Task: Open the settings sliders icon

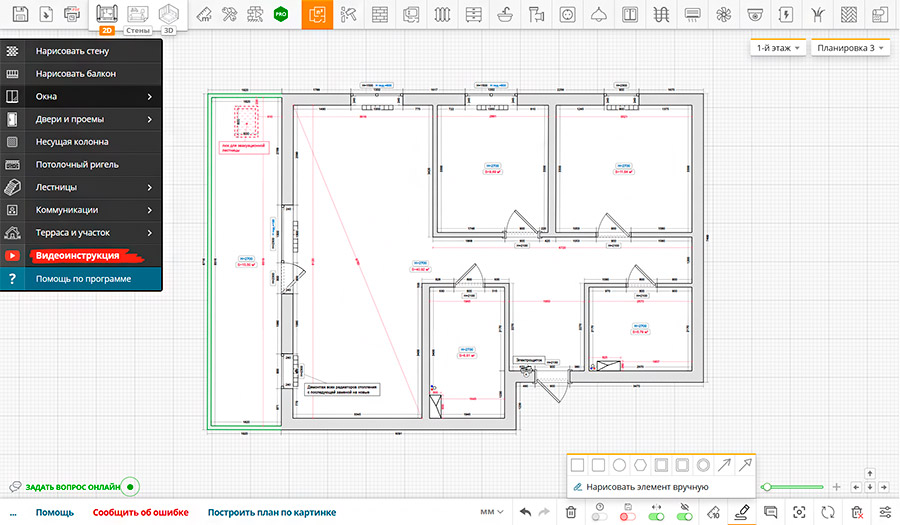Action: pyautogui.click(x=885, y=512)
